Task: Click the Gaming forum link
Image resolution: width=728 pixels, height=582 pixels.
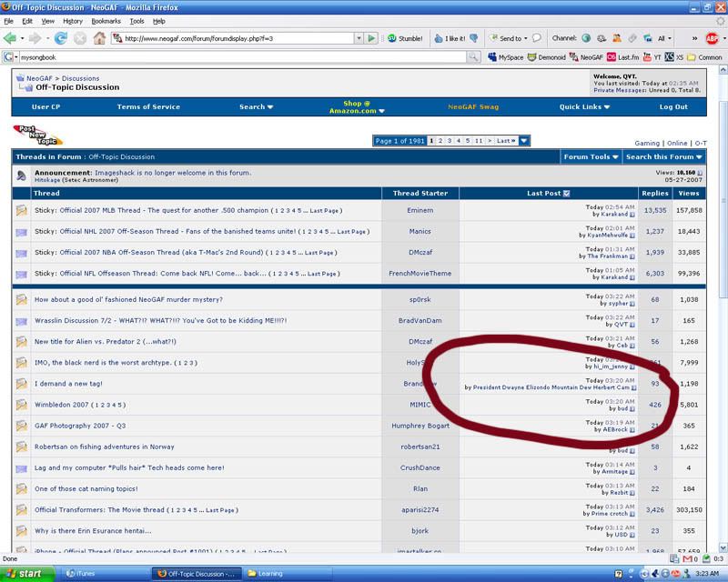Action: [x=647, y=144]
